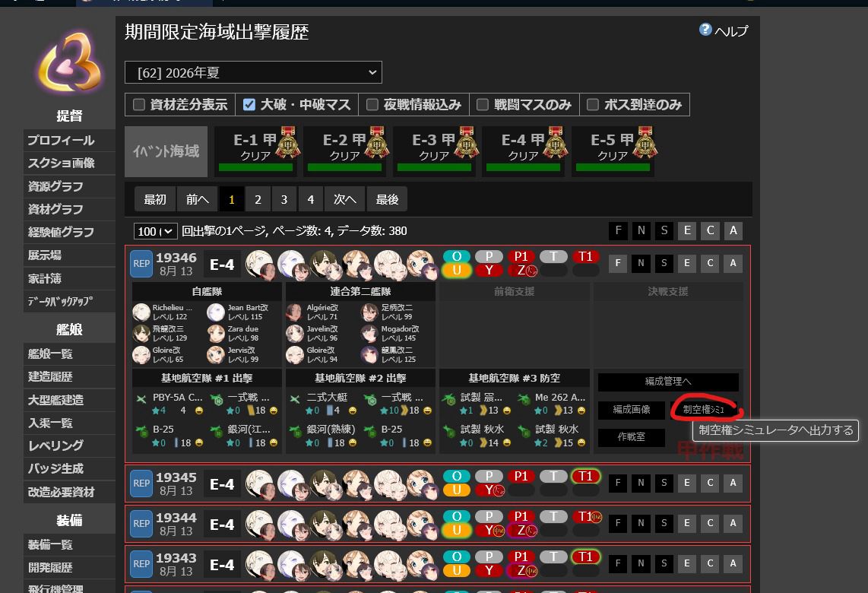868x593 pixels.
Task: Open event selector [62] 2026年夏 dropdown
Action: [x=254, y=72]
